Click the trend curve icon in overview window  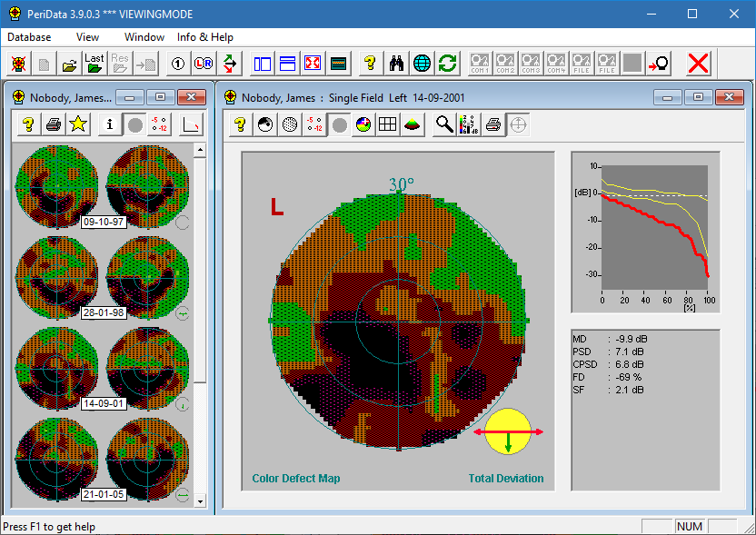tap(192, 124)
